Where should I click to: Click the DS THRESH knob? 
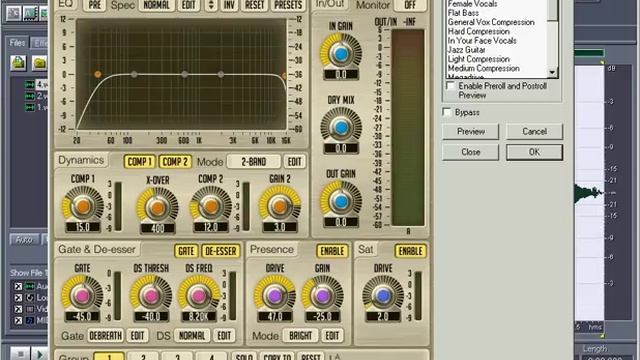tap(151, 296)
